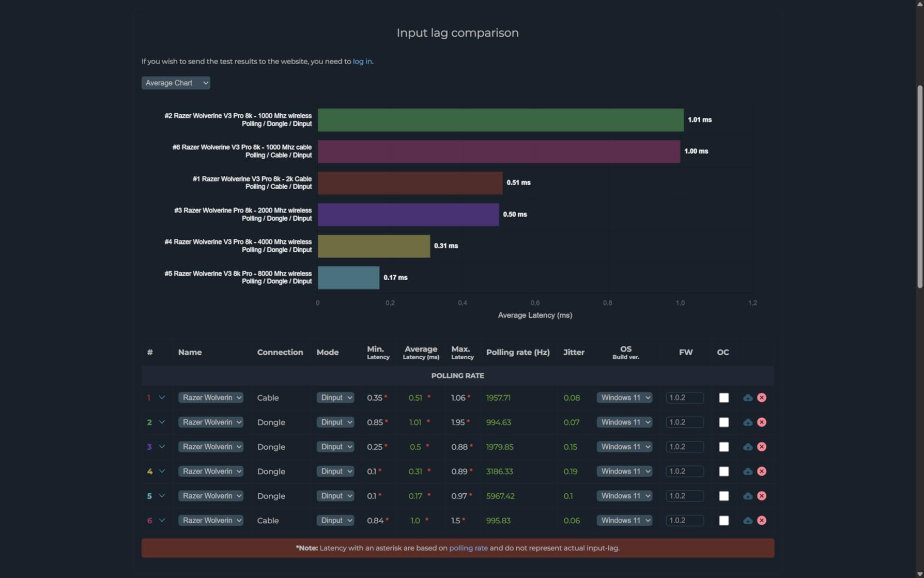
Task: Remove row 1 using red X icon
Action: click(x=762, y=398)
